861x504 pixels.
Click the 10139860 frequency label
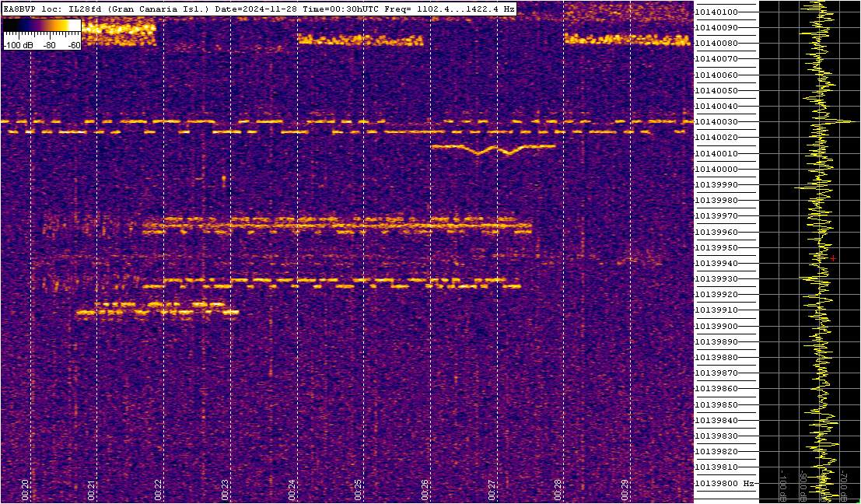pos(716,389)
